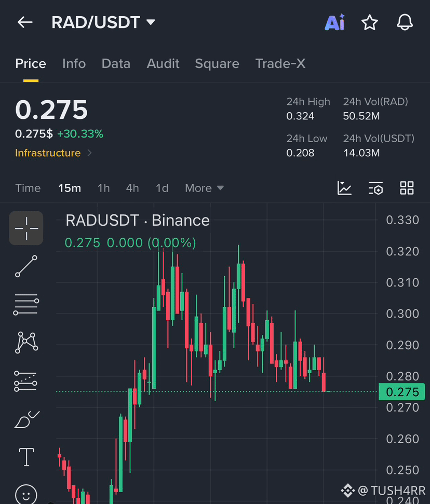Select the crosshair cursor tool

(26, 228)
